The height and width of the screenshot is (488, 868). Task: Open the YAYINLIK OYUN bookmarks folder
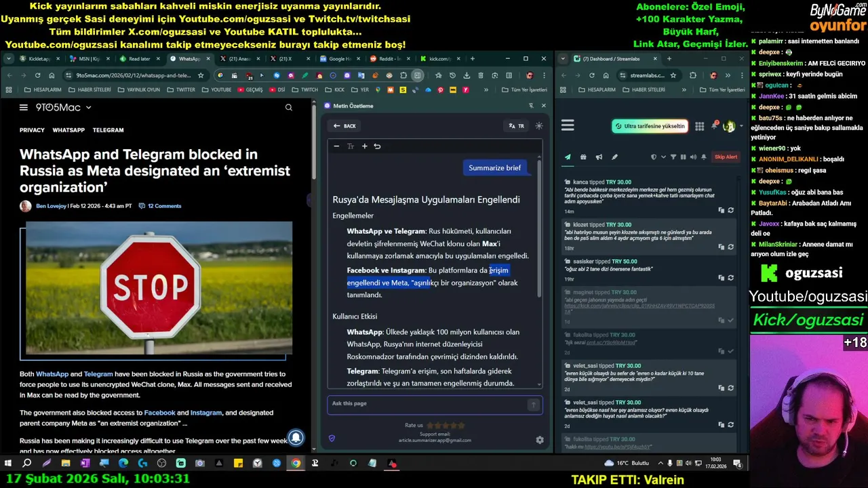[x=139, y=89]
